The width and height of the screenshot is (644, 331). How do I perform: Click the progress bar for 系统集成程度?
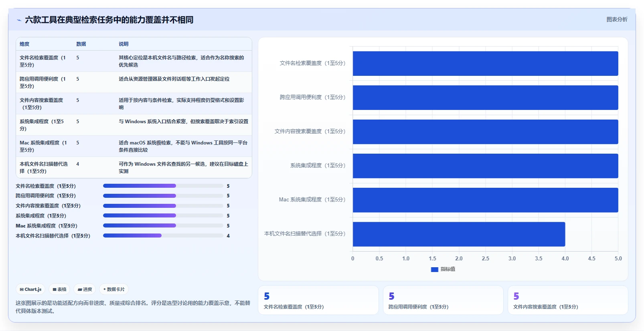(163, 215)
